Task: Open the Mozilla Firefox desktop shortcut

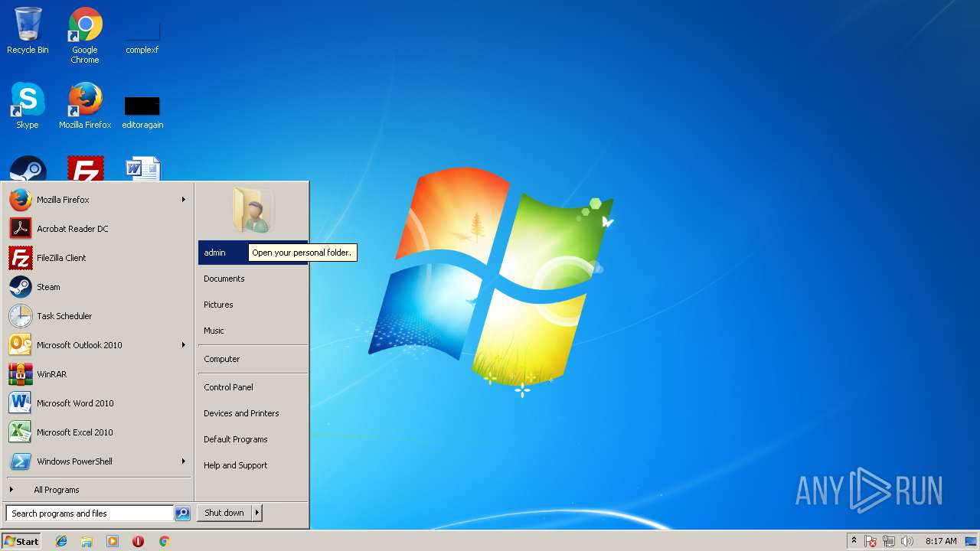Action: coord(85,106)
